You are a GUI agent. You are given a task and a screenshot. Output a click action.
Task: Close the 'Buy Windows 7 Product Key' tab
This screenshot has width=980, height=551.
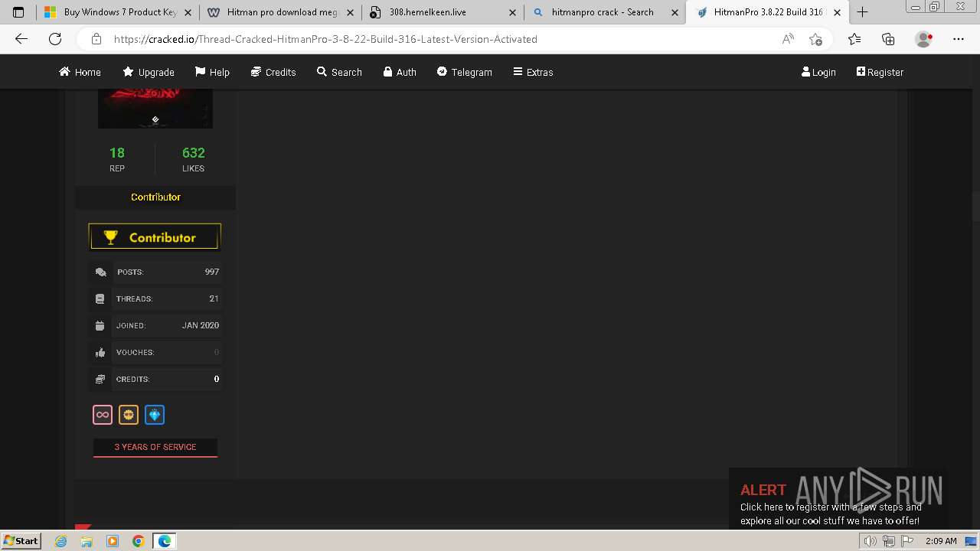coord(188,12)
